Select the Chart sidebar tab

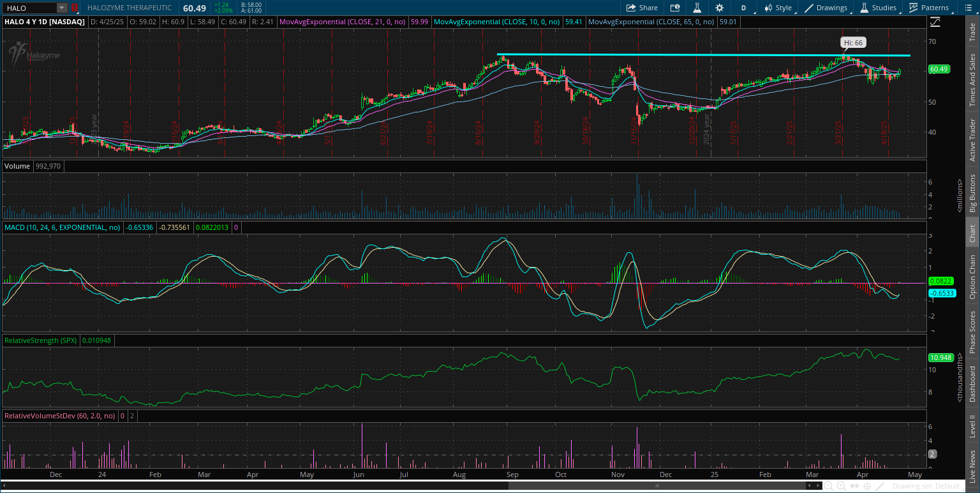coord(972,234)
